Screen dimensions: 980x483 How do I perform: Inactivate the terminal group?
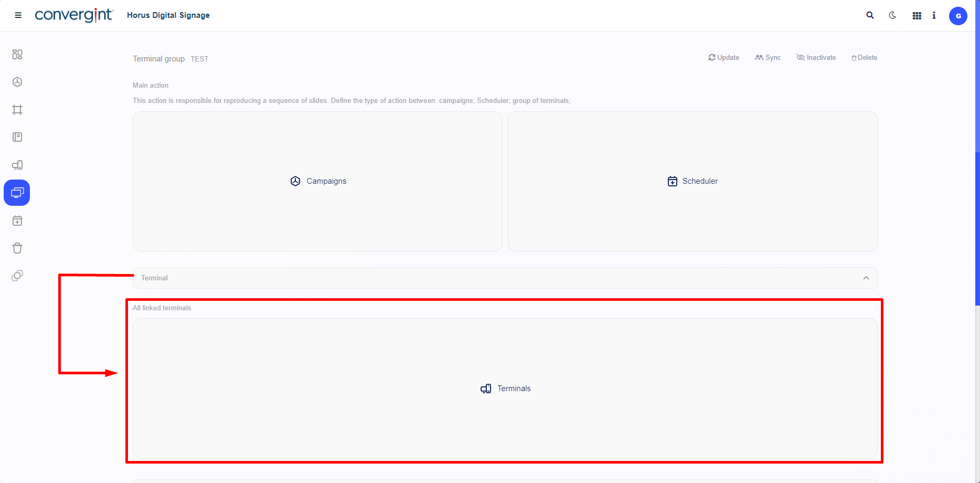[x=816, y=58]
